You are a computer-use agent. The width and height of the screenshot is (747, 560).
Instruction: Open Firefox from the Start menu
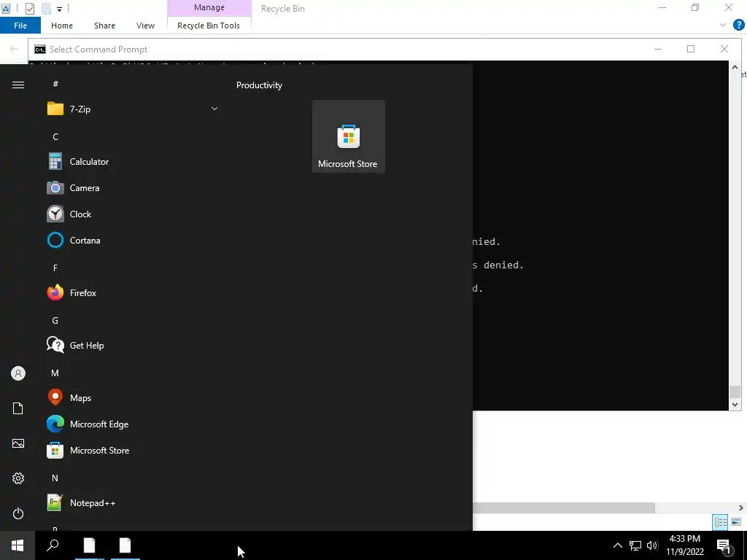(x=133, y=293)
